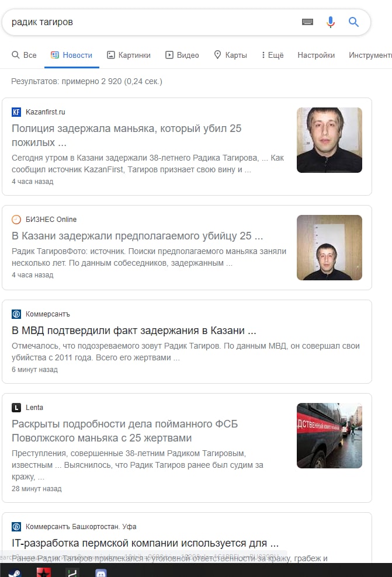The width and height of the screenshot is (392, 577).
Task: Open the Инструменты tools menu
Action: click(370, 55)
